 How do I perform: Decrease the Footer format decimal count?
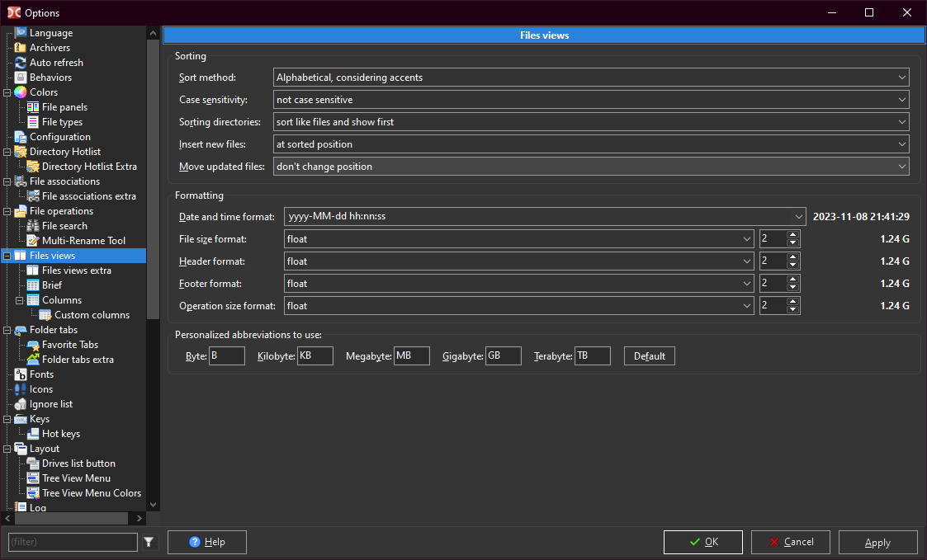pos(793,288)
